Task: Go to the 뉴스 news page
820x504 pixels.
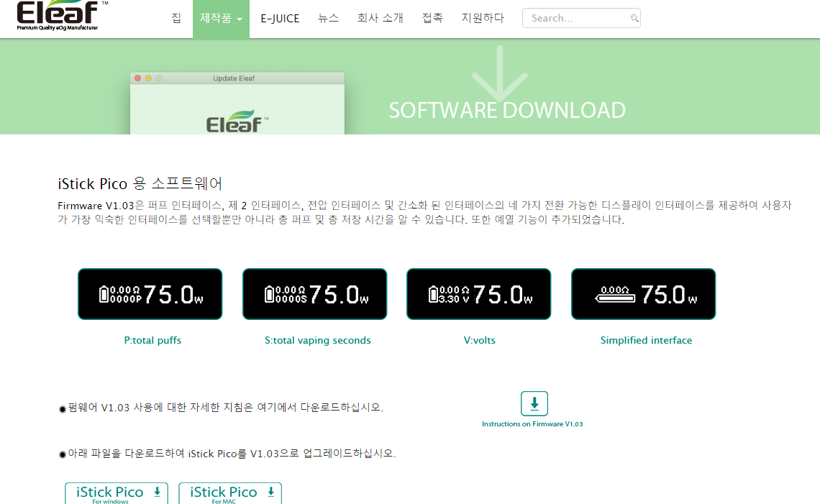Action: coord(328,18)
